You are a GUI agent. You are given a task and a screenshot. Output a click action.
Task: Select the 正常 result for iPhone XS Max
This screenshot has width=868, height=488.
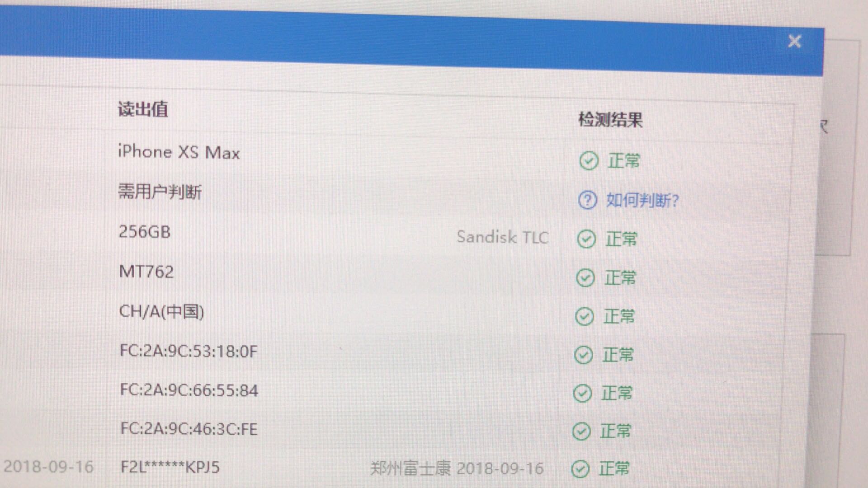(x=624, y=161)
